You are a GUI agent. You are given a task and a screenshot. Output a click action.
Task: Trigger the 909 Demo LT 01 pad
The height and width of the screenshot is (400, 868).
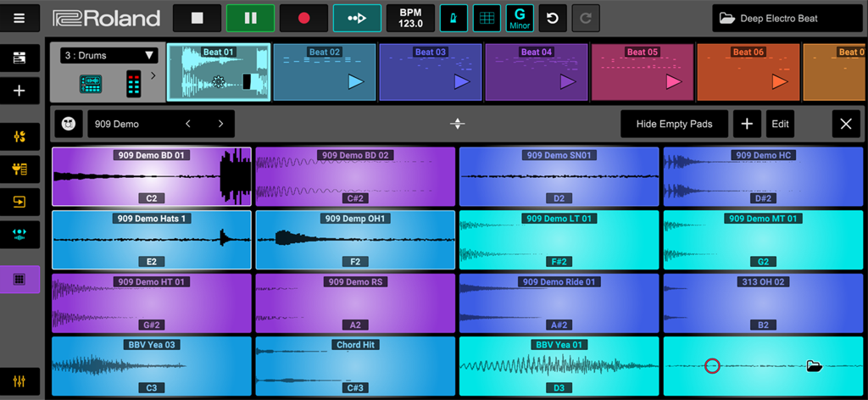click(559, 240)
